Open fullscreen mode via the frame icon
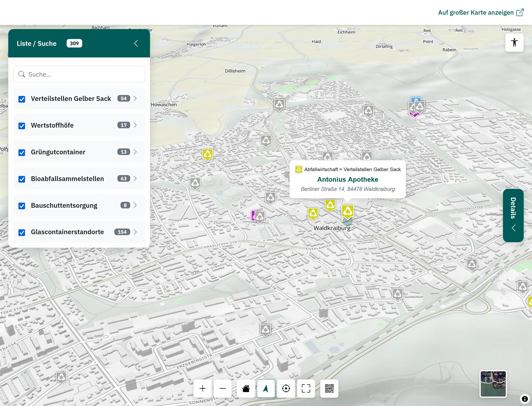The width and height of the screenshot is (532, 406). [x=306, y=389]
